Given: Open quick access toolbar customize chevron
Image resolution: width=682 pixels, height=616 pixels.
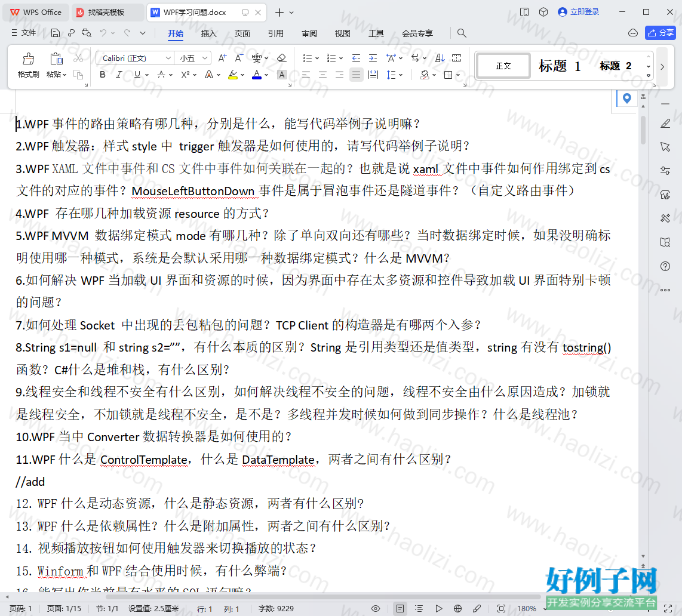Looking at the screenshot, I should (143, 33).
